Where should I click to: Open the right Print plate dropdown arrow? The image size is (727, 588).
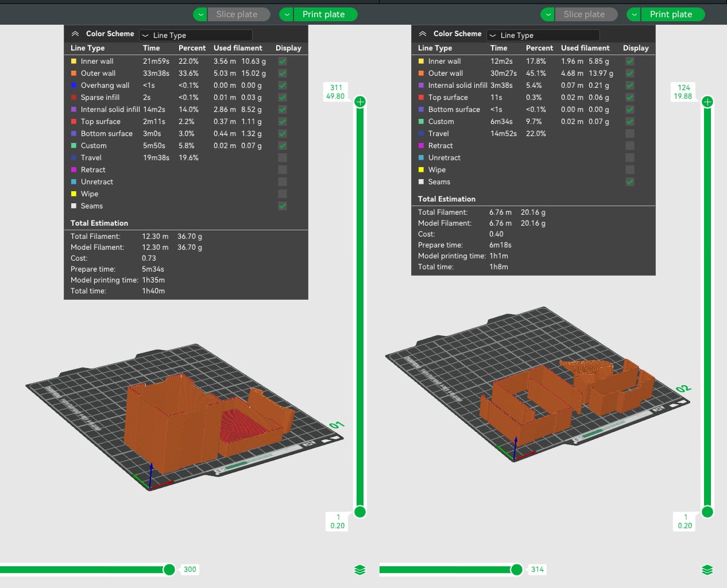(x=633, y=14)
